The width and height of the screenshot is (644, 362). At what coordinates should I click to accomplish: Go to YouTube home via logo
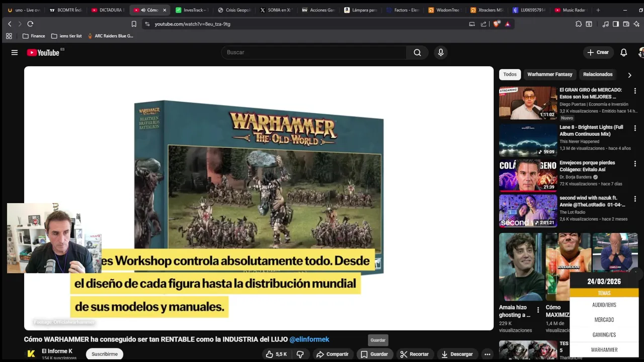coord(43,52)
